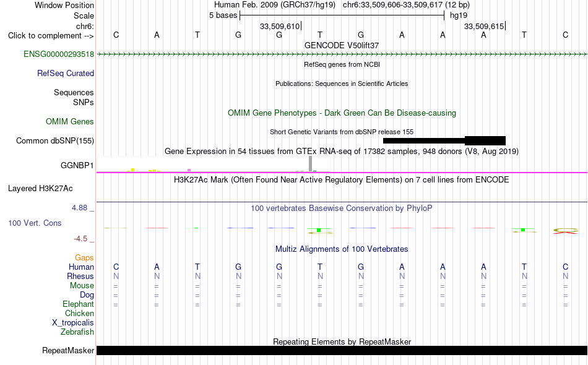Open 'Publications: Sequences in Scientific Articles' title

342,84
